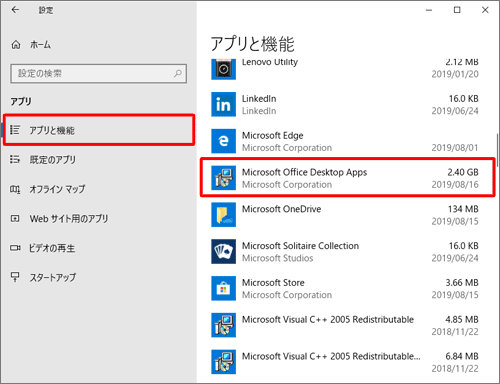Screen dimensions: 500x384
Task: Click the 6.84 MB Visual C++ 2005 icon
Action: (223, 362)
